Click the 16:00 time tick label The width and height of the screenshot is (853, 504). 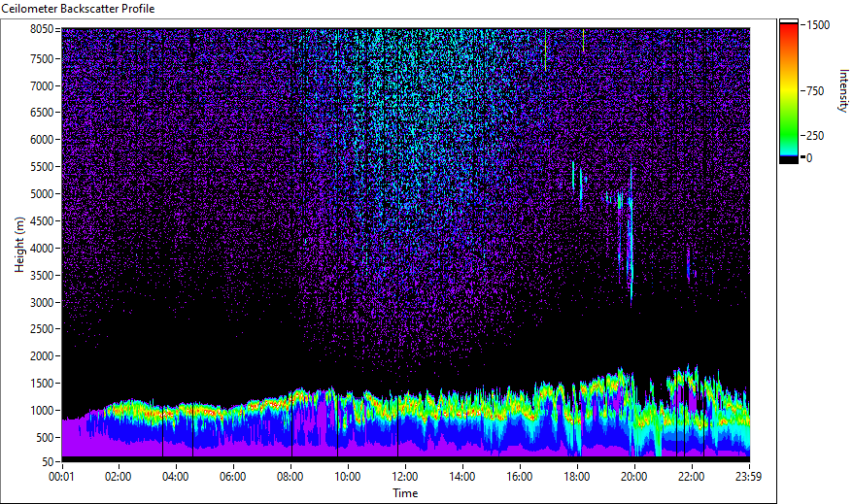point(520,477)
